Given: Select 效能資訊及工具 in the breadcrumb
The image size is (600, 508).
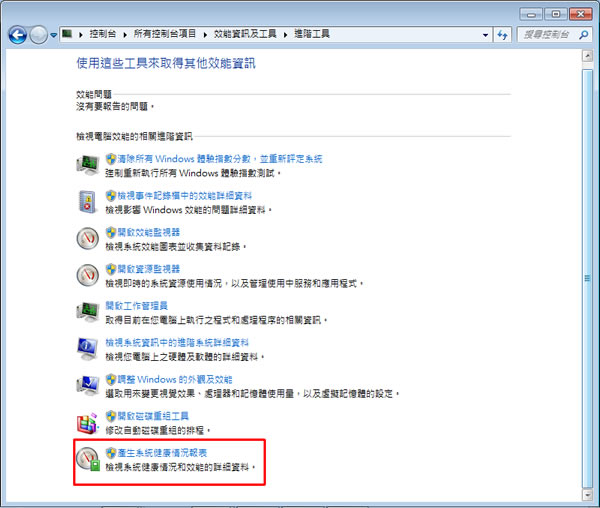Looking at the screenshot, I should [x=245, y=34].
